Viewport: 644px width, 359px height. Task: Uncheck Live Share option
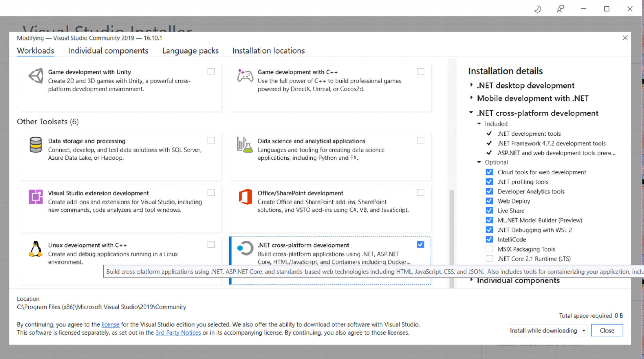489,210
